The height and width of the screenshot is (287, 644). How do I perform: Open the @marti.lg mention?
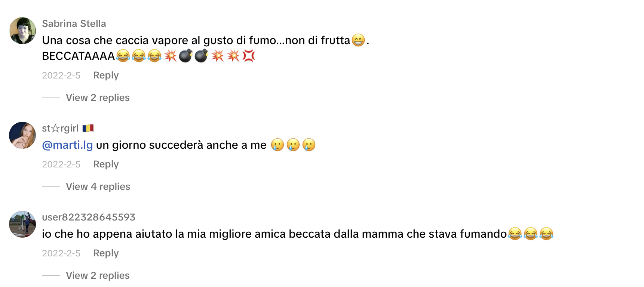[x=67, y=145]
